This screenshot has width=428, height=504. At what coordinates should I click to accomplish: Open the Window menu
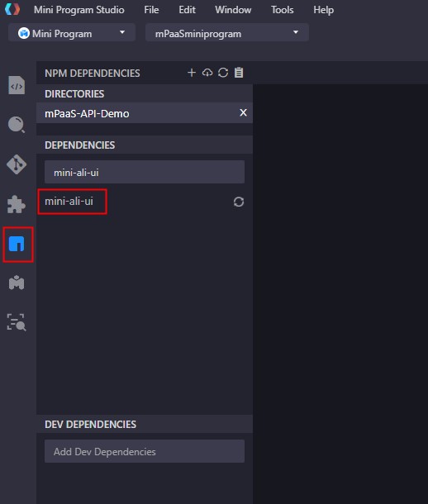(233, 10)
